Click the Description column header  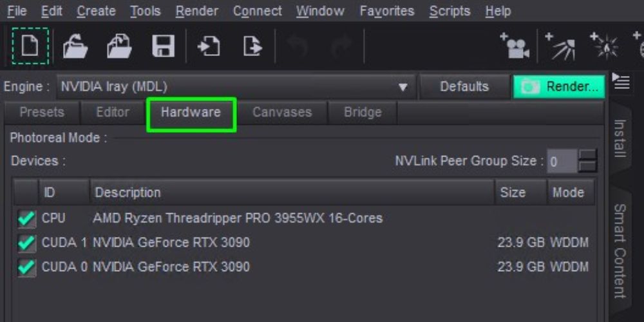pos(292,192)
